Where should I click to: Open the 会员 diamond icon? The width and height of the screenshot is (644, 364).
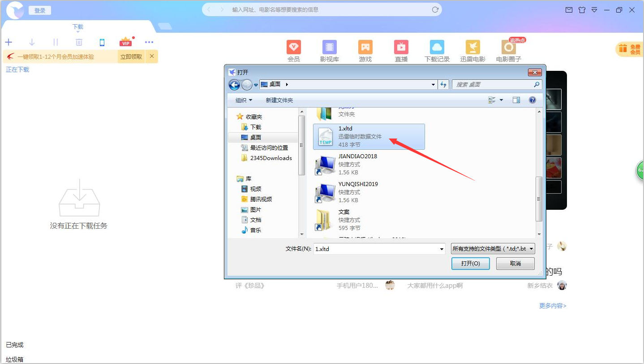point(294,47)
